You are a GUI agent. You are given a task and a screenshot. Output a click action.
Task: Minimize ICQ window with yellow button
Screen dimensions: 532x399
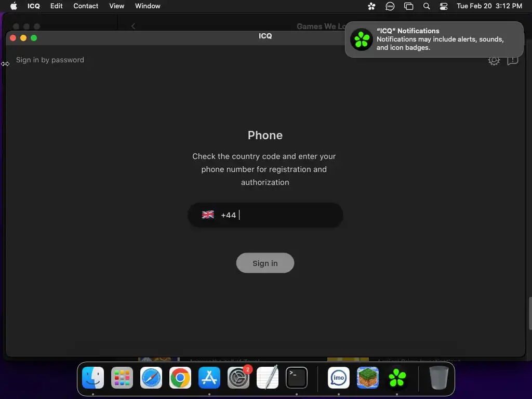[23, 38]
